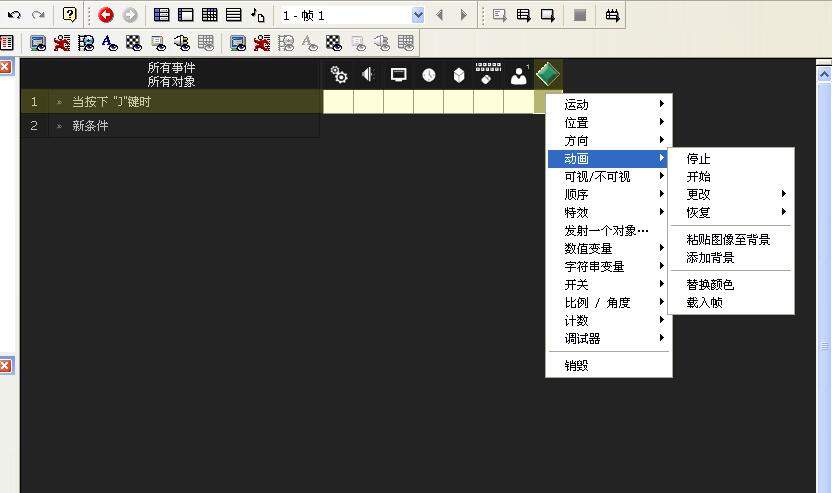This screenshot has height=493, width=832.
Task: Expand the 运动 submenu
Action: (x=610, y=105)
